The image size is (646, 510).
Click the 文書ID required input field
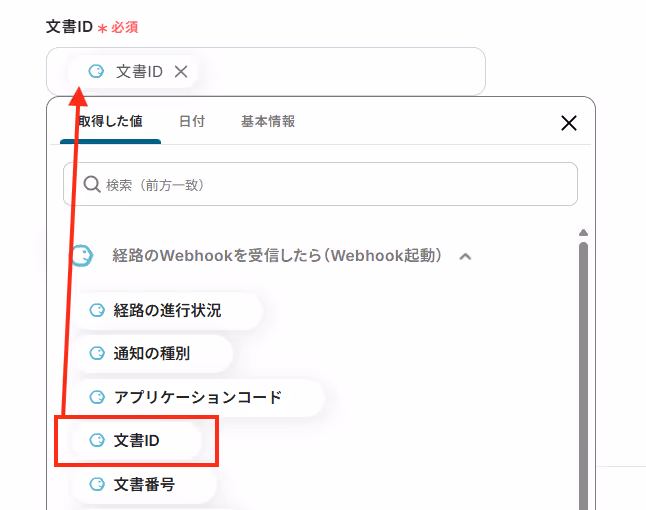pyautogui.click(x=266, y=71)
